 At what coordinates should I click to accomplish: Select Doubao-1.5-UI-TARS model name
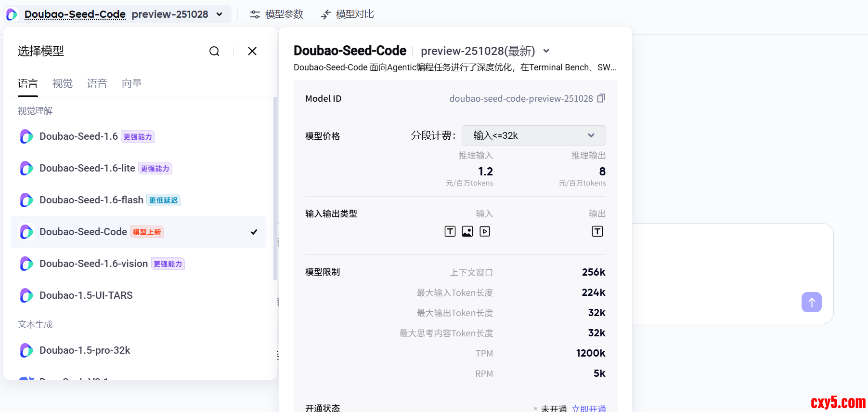[x=86, y=295]
